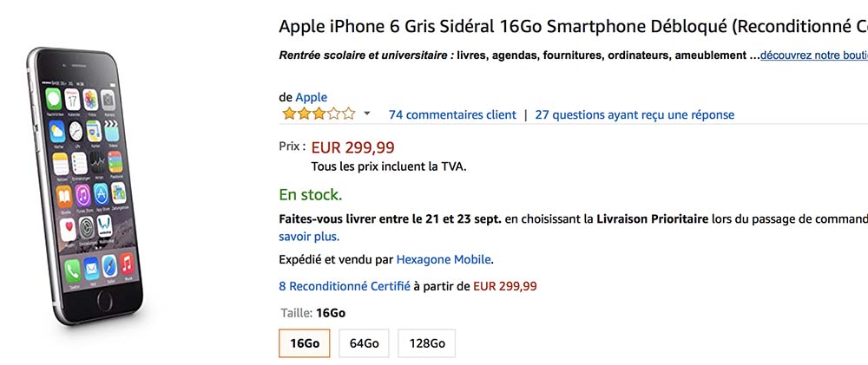View the 27 answered questions link
The width and height of the screenshot is (868, 365).
[x=635, y=114]
